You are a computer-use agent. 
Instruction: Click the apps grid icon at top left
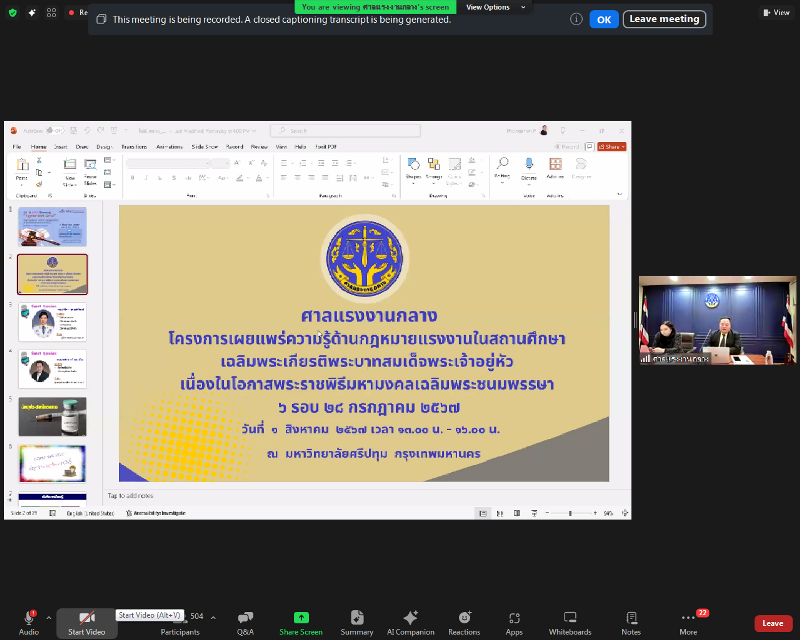tap(52, 12)
